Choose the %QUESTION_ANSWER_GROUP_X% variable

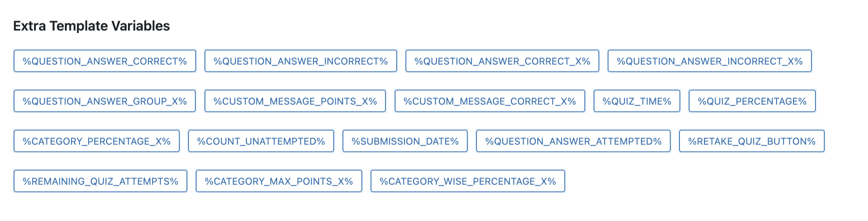105,101
